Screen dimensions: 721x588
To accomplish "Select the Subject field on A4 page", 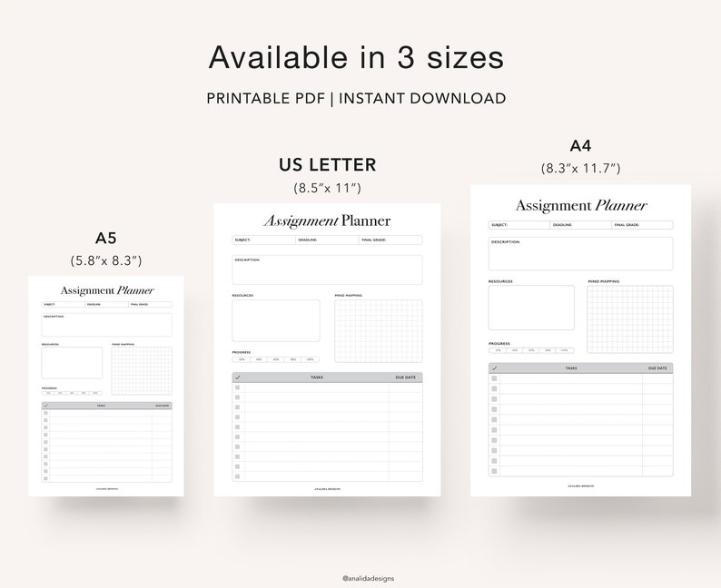I will (x=519, y=225).
